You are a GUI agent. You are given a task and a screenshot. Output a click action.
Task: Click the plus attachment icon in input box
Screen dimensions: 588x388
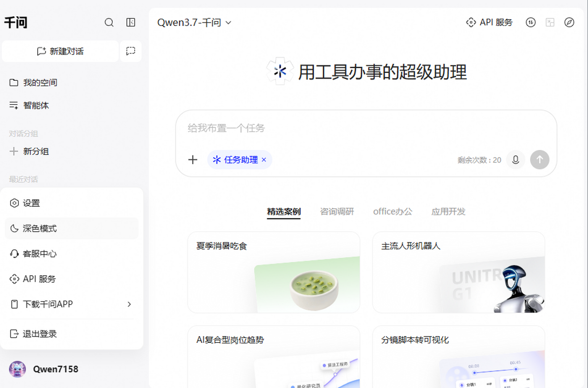(x=193, y=160)
